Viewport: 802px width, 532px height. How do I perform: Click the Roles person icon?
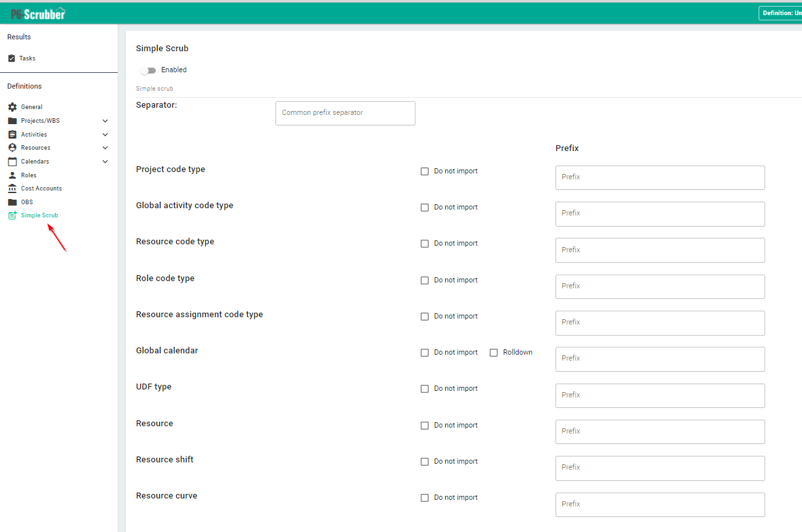tap(12, 175)
